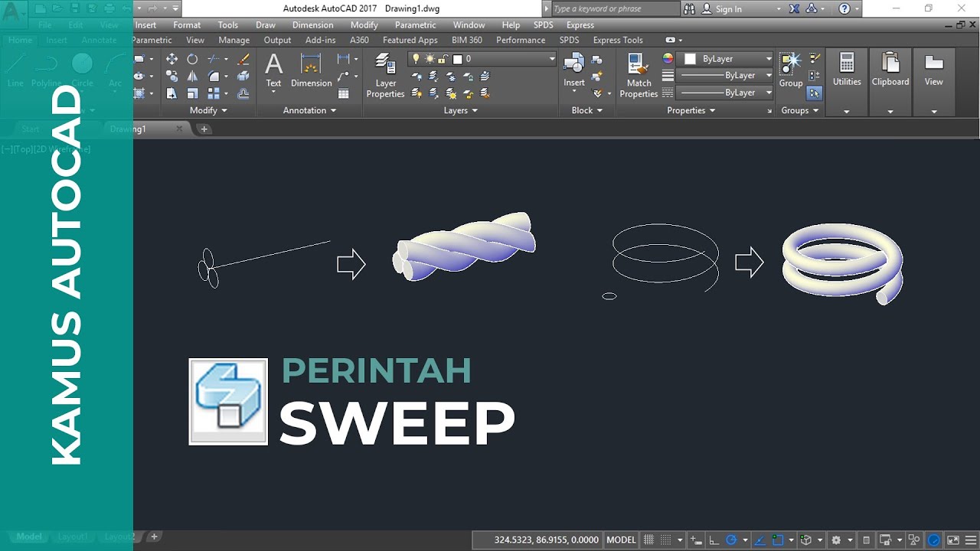Screen dimensions: 980x551
Task: Toggle Snap mode in status bar
Action: (666, 540)
